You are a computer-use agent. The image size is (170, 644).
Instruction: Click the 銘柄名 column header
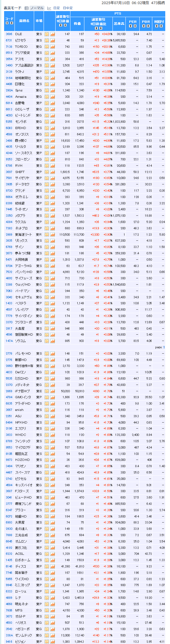click(24, 21)
